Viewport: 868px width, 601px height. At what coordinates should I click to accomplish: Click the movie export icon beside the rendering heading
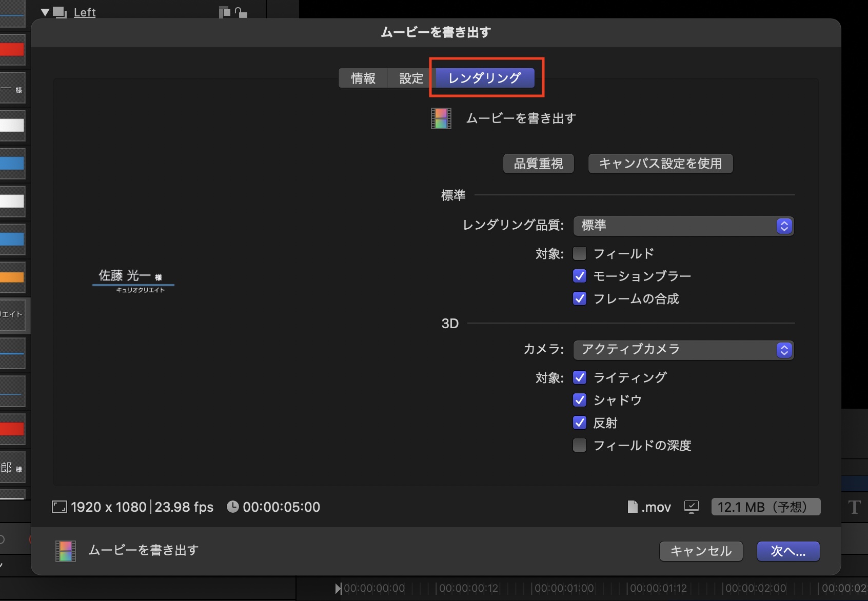(x=441, y=118)
